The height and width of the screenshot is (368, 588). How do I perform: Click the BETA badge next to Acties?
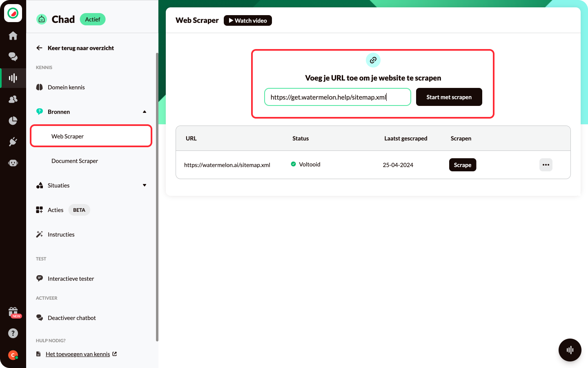[x=79, y=210]
